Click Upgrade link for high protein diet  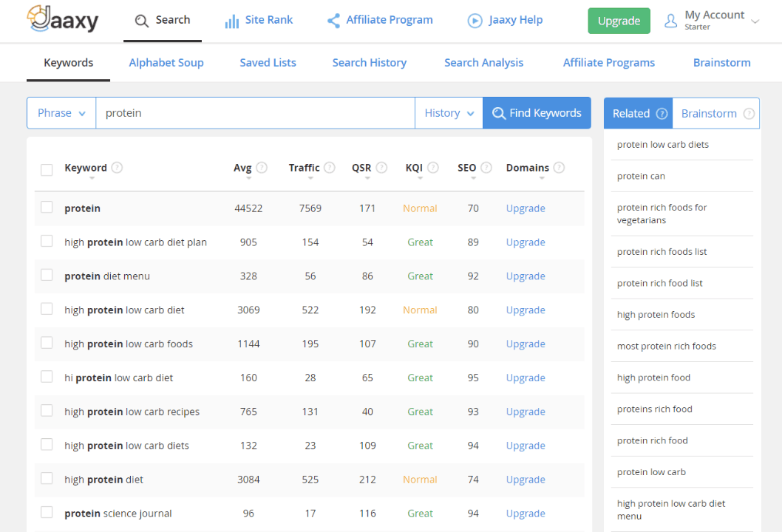(526, 480)
